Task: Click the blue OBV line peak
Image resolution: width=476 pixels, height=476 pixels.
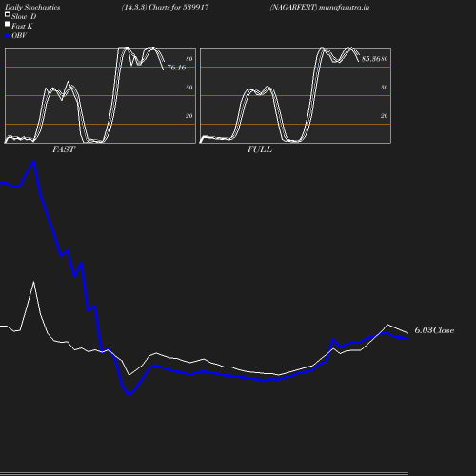Action: coord(34,162)
